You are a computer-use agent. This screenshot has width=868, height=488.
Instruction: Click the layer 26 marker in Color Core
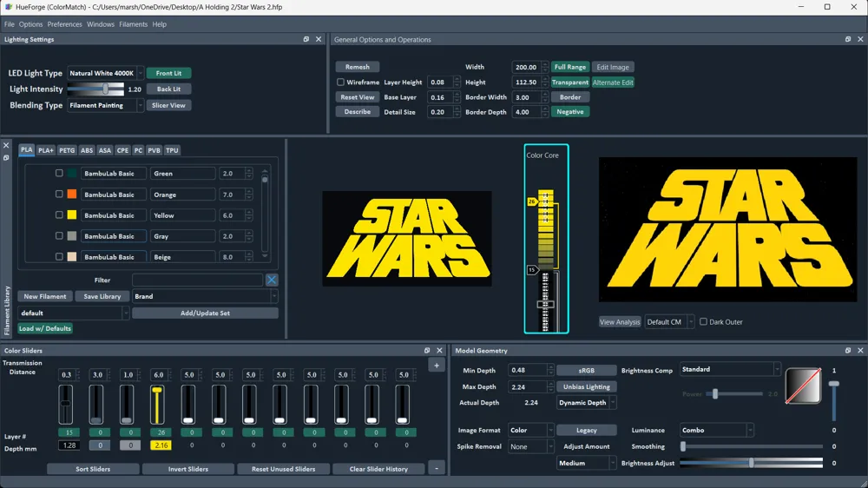click(x=532, y=201)
